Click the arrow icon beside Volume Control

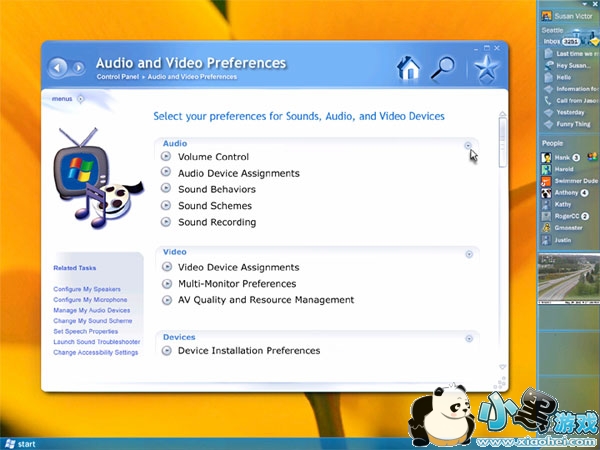pos(166,157)
